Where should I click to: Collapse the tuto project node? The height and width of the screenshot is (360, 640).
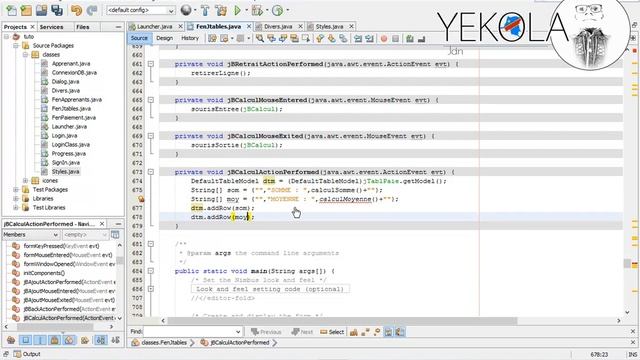coord(7,36)
